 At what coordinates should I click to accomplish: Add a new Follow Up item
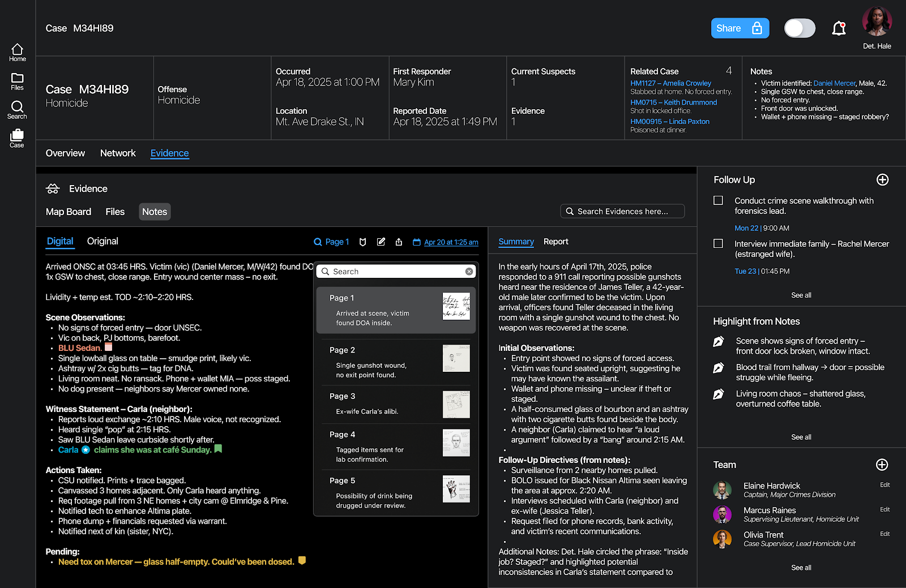(x=882, y=179)
